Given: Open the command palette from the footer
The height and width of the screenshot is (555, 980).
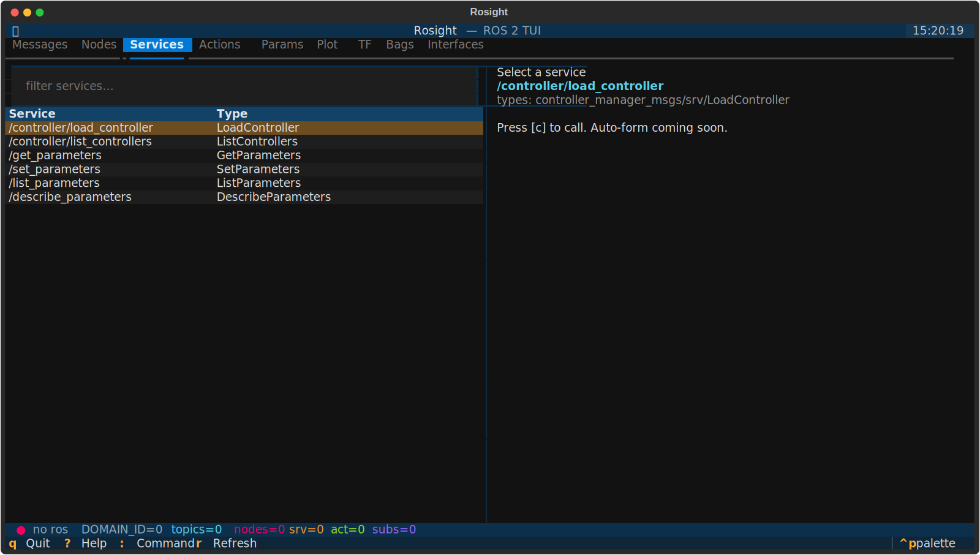Looking at the screenshot, I should point(927,544).
